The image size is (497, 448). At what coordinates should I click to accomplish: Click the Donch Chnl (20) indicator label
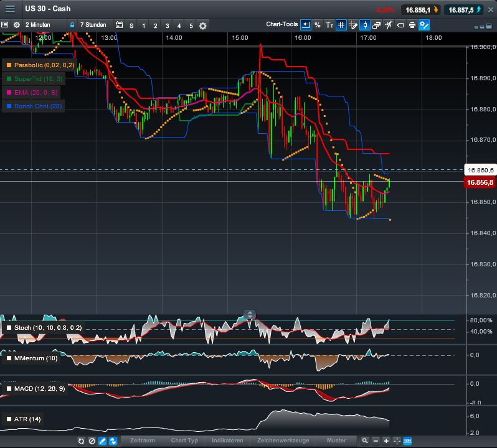pyautogui.click(x=38, y=106)
